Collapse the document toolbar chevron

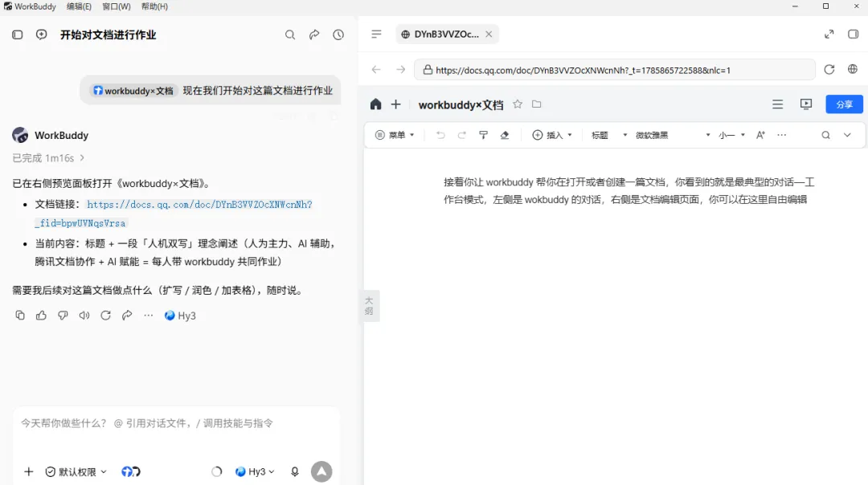848,135
